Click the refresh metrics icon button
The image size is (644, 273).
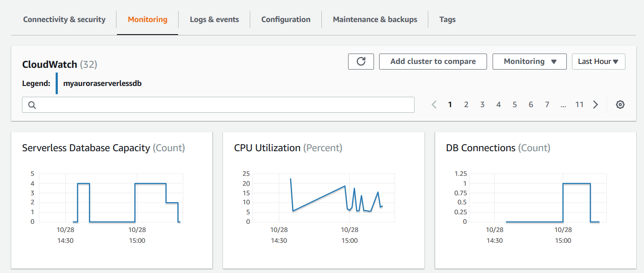(361, 61)
